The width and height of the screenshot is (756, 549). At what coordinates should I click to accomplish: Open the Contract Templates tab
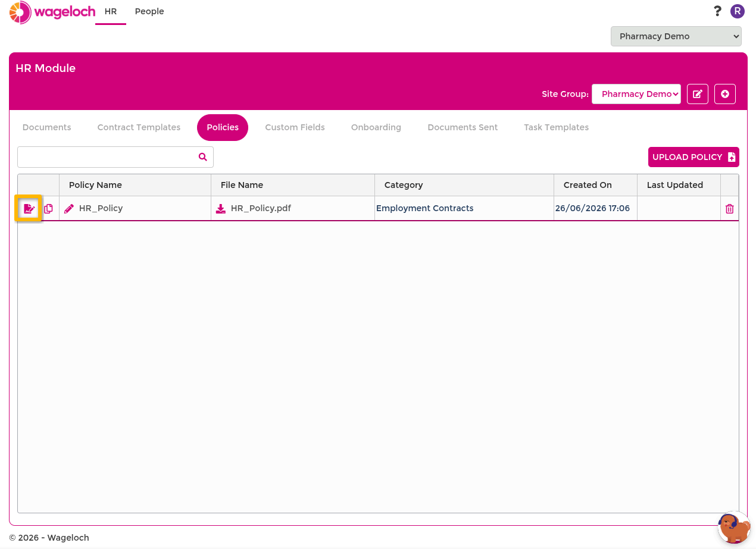coord(139,127)
